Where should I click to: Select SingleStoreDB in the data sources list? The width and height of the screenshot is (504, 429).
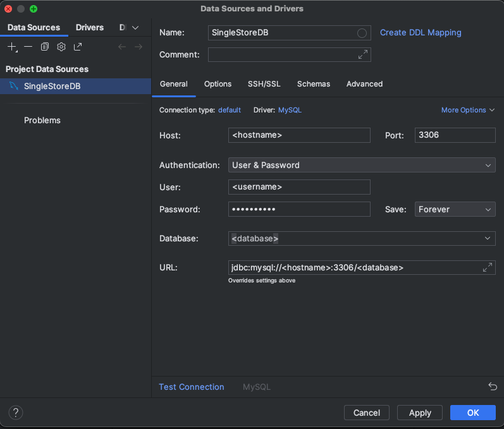click(52, 87)
